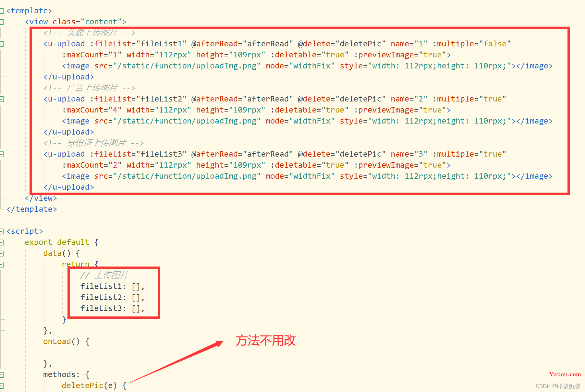The height and width of the screenshot is (392, 585).
Task: Collapse the script tag fold marker
Action: (x=2, y=232)
